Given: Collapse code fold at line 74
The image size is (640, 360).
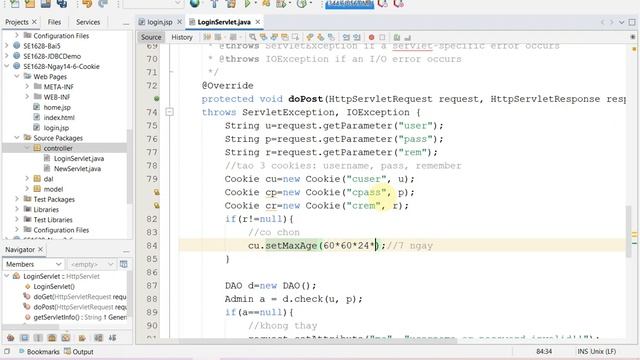Looking at the screenshot, I should [x=169, y=111].
